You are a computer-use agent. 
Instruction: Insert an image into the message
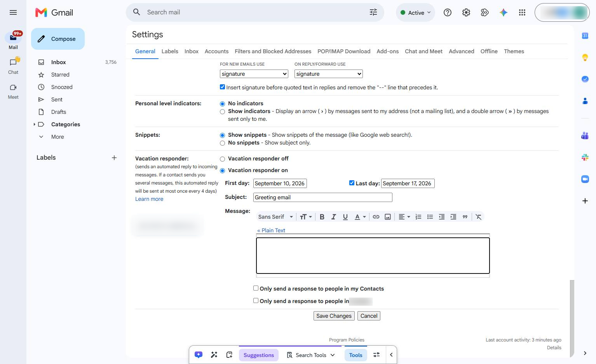click(387, 217)
